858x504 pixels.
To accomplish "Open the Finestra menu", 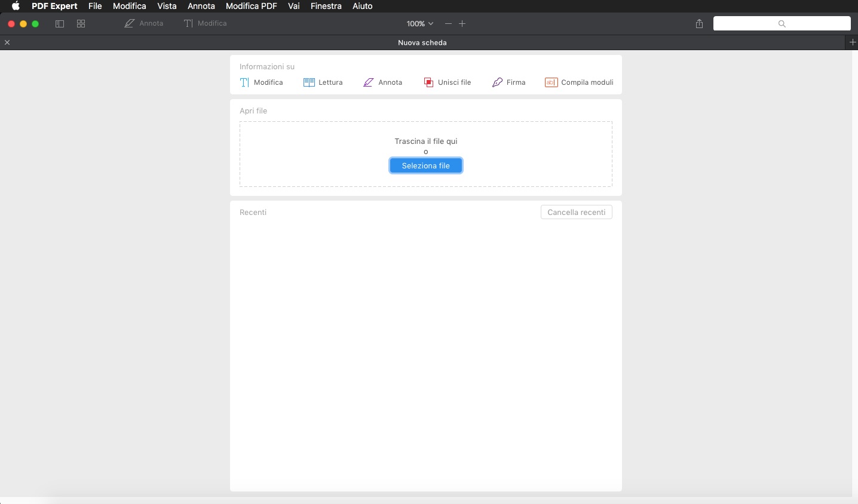I will (326, 6).
